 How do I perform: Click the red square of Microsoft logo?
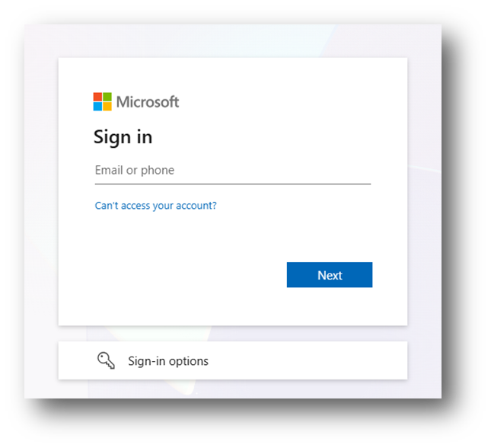coord(97,97)
